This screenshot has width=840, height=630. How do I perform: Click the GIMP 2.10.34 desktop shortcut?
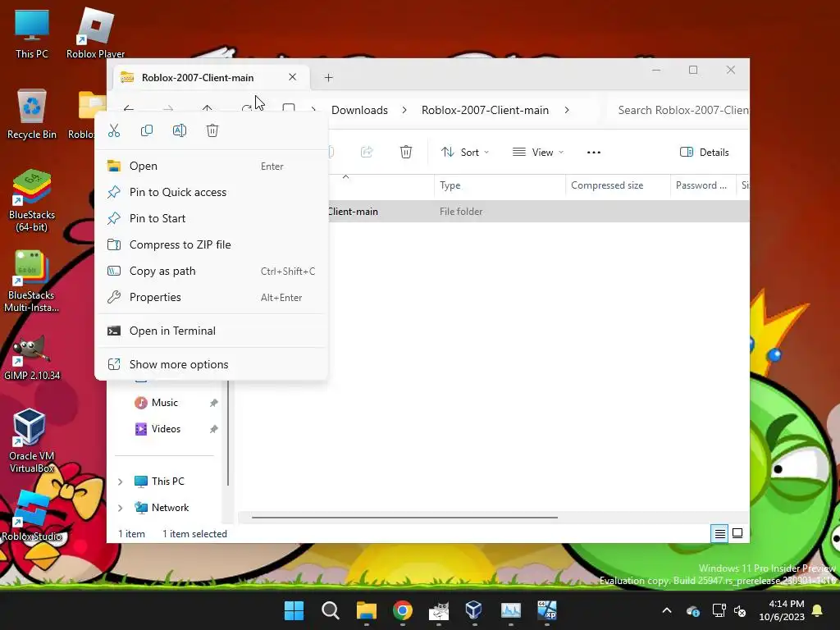pyautogui.click(x=32, y=358)
